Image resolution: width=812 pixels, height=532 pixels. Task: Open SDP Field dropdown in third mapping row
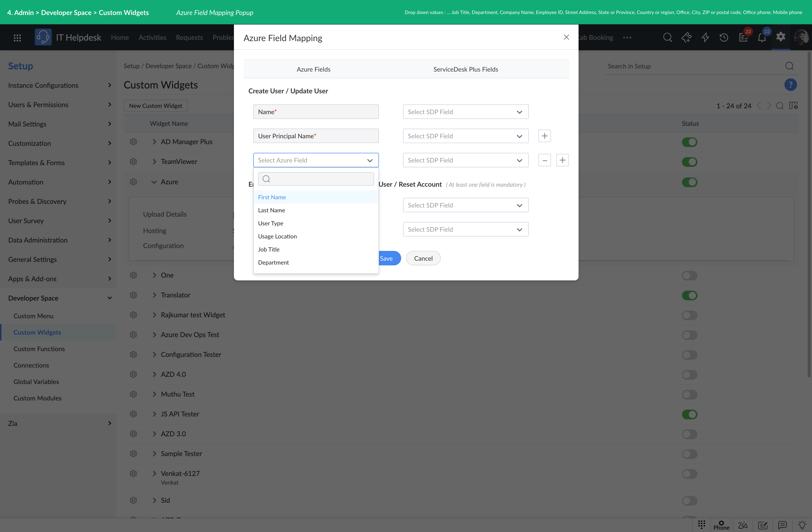pos(465,160)
